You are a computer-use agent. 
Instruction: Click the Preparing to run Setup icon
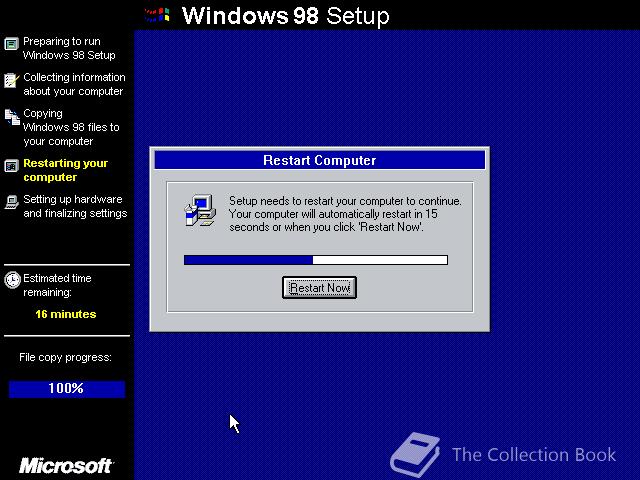click(x=11, y=44)
